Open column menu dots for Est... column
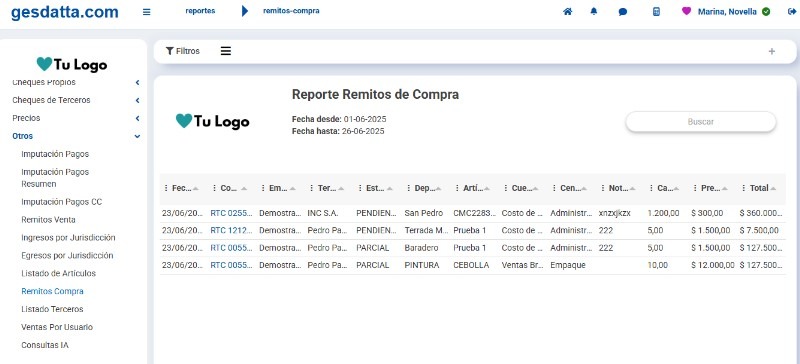 point(360,188)
